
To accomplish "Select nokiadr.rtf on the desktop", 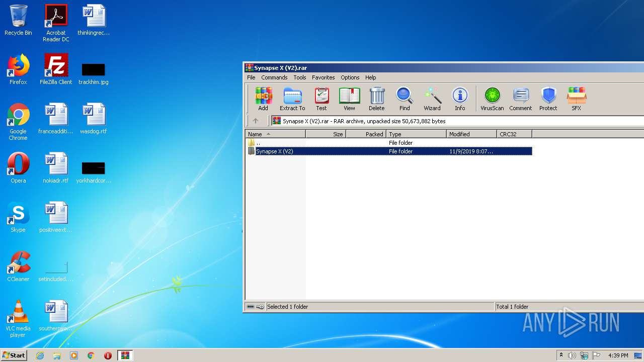I will click(56, 168).
